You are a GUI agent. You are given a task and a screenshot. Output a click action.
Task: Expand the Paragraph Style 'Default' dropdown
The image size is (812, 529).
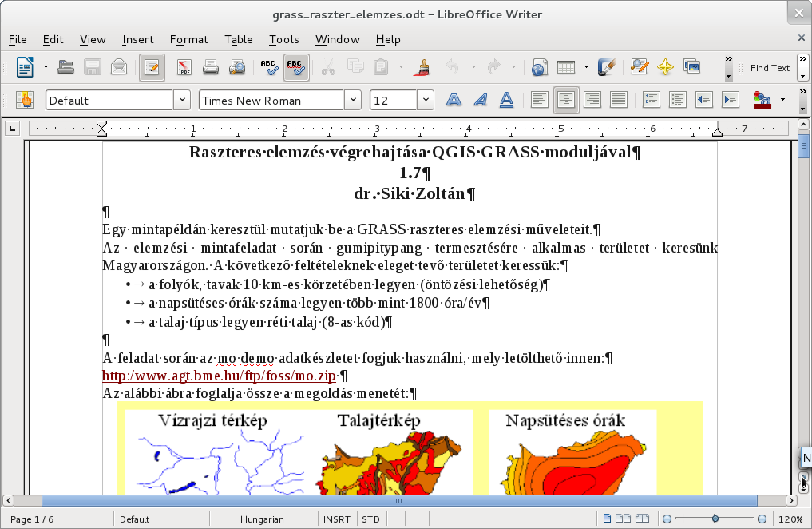(x=182, y=100)
